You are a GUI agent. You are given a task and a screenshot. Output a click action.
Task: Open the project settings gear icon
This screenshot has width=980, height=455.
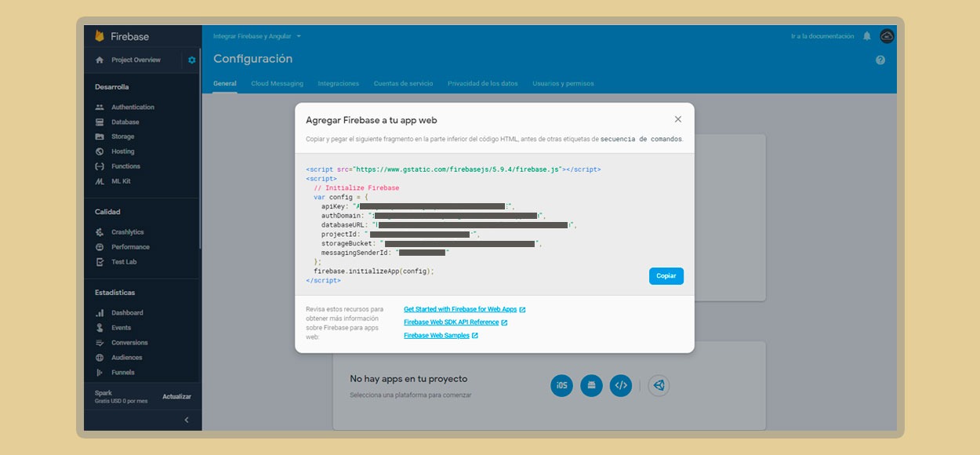pyautogui.click(x=192, y=60)
